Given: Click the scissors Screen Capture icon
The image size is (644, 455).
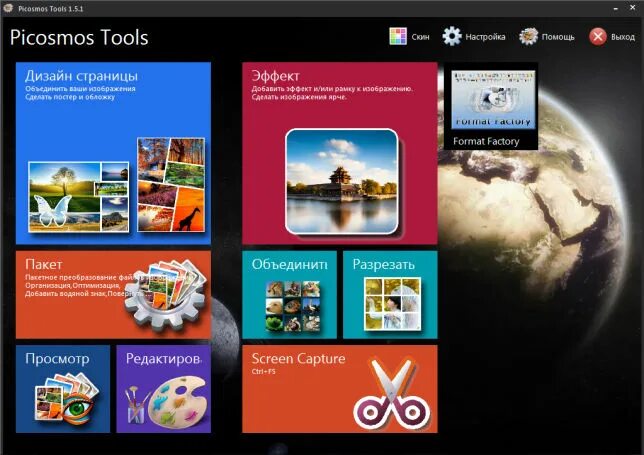Looking at the screenshot, I should point(391,394).
